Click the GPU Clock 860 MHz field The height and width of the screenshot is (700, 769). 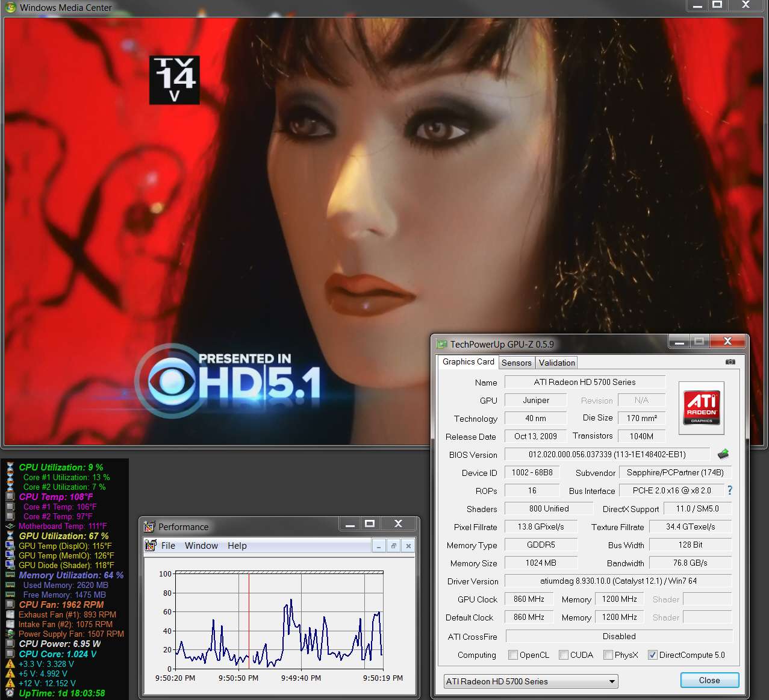click(529, 599)
